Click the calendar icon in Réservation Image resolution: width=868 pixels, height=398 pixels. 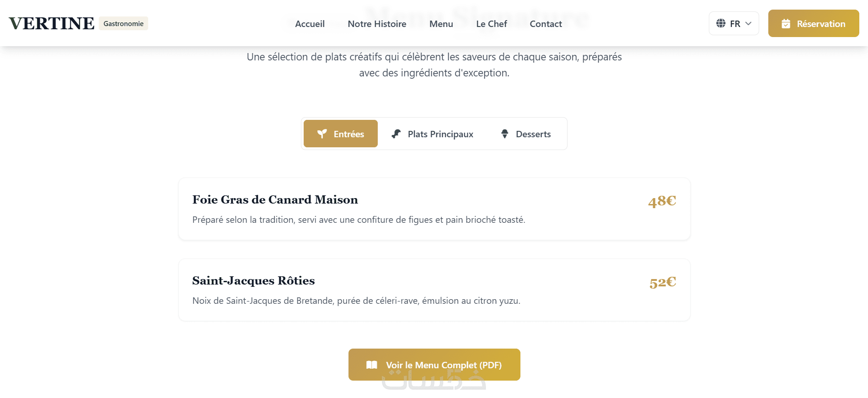(x=786, y=24)
